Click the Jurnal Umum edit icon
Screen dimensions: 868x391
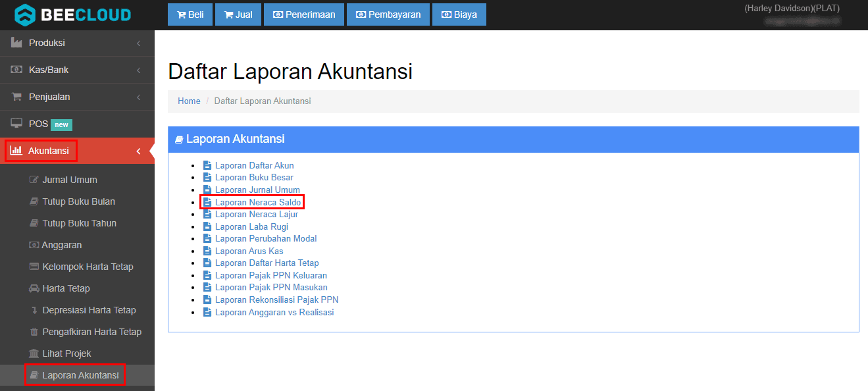coord(34,180)
